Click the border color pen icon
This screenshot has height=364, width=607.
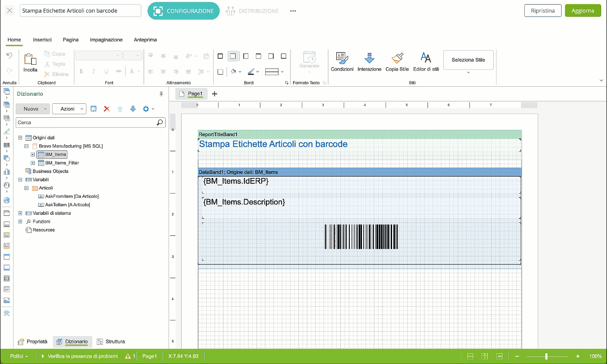pyautogui.click(x=251, y=71)
